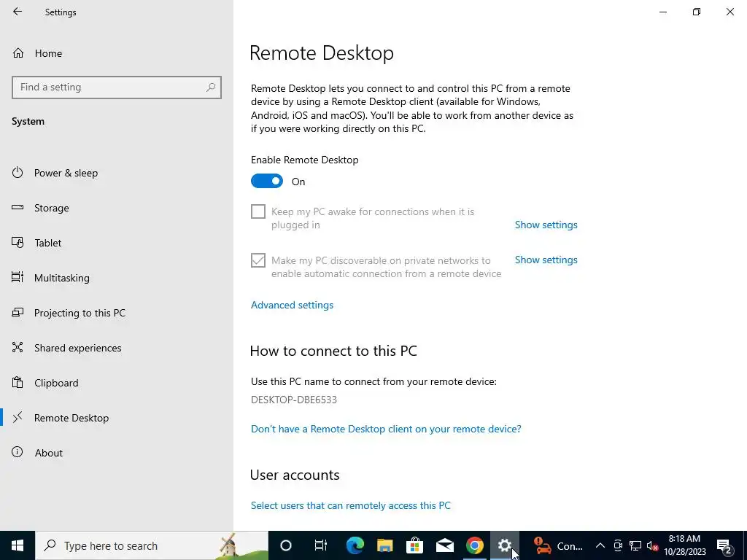Open network status tray icon
Viewport: 747px width, 560px height.
coord(635,545)
